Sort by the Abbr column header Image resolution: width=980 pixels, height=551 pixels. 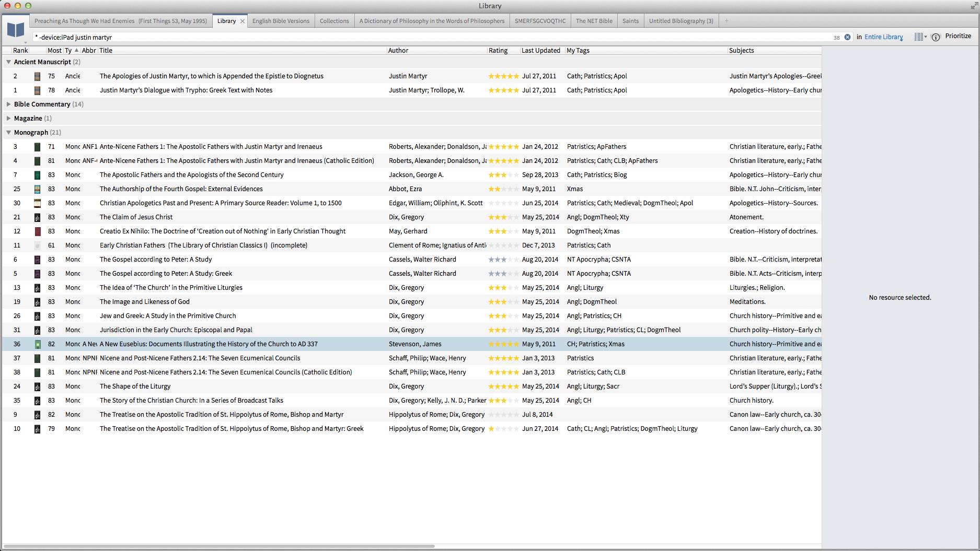pos(89,50)
